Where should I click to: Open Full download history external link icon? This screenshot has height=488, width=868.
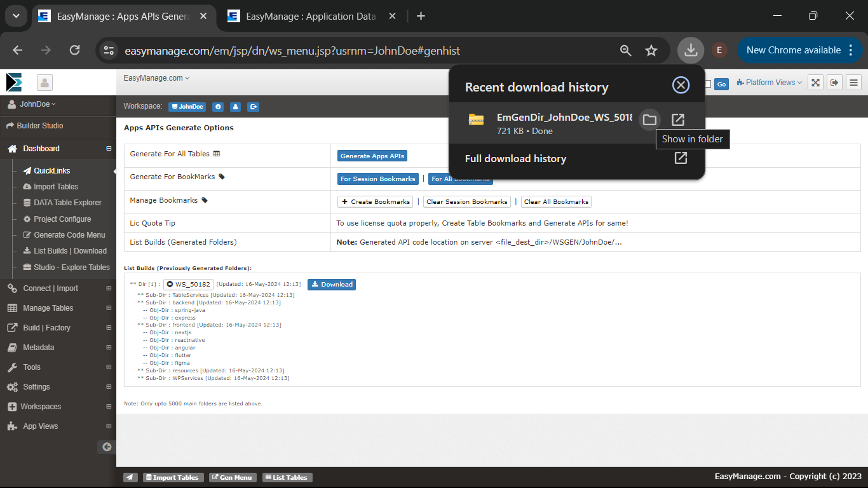(681, 158)
